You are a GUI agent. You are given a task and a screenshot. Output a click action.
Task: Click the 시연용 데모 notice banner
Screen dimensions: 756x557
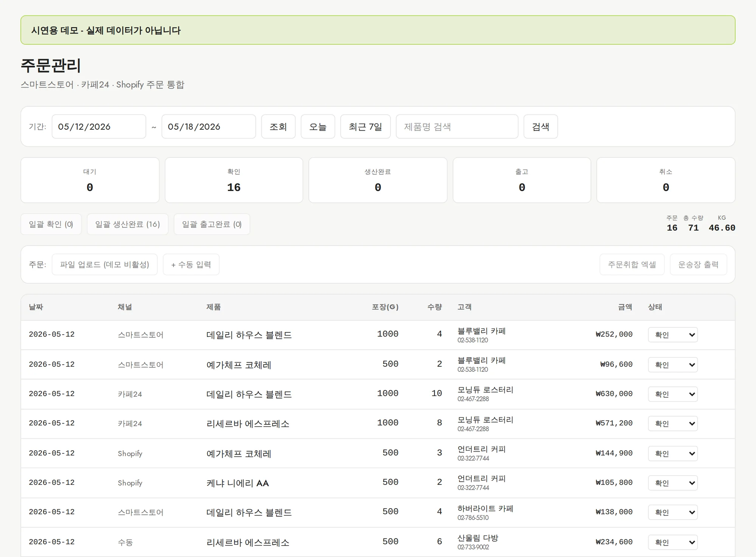(378, 30)
